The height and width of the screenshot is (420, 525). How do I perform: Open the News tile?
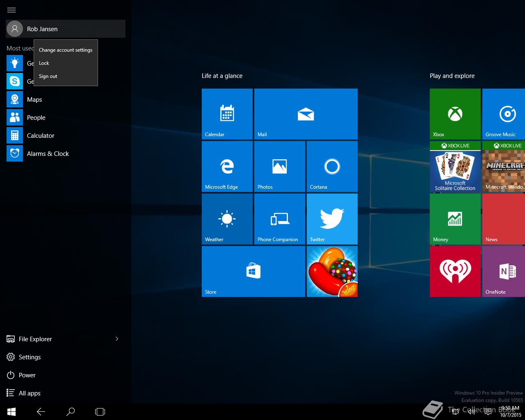[504, 219]
